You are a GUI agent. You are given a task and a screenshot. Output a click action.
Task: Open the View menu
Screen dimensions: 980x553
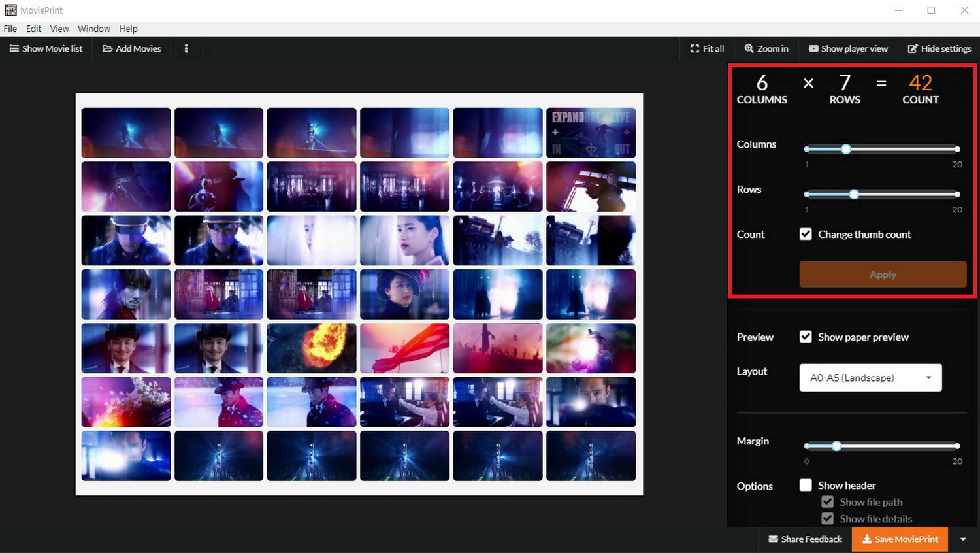[x=59, y=29]
